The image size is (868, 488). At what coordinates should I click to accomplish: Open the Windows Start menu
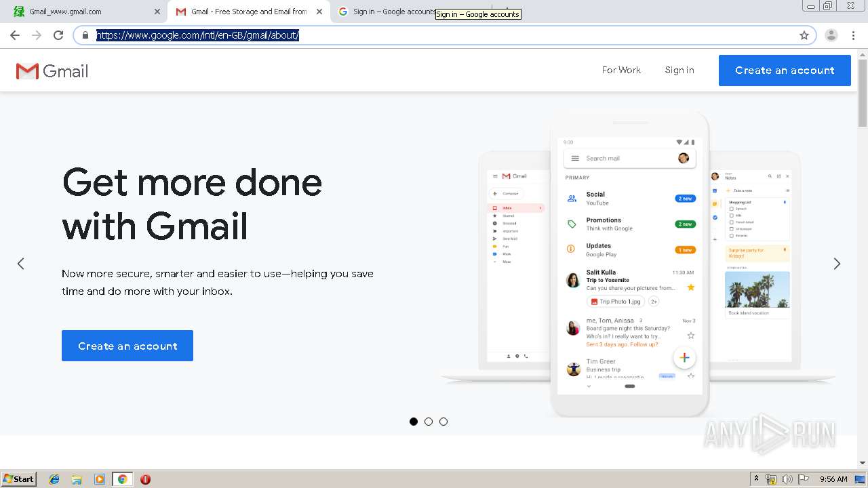point(19,479)
